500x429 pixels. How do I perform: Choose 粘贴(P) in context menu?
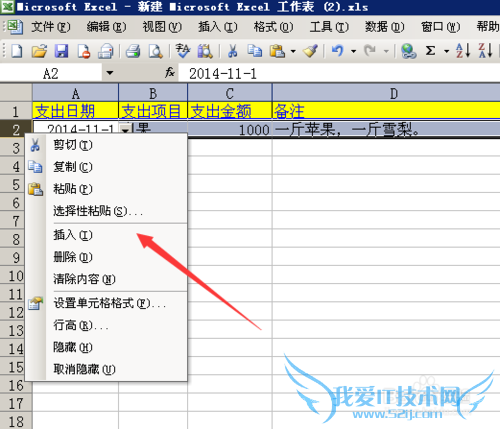click(x=106, y=189)
